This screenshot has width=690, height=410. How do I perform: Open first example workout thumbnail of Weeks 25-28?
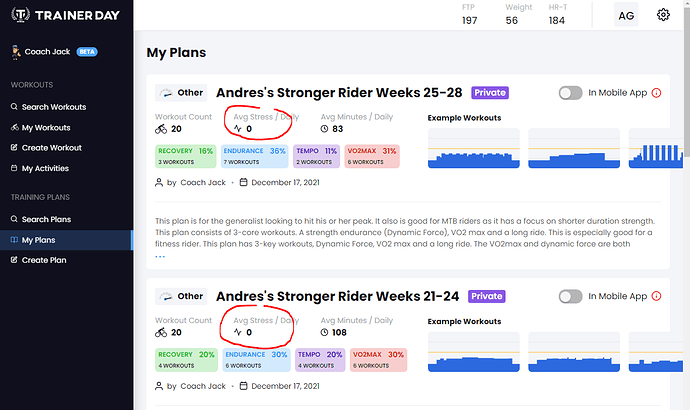pos(473,148)
